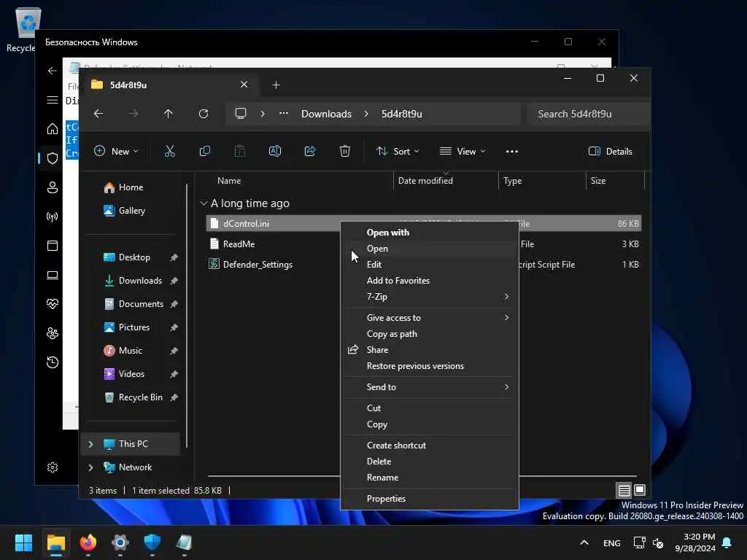Image resolution: width=747 pixels, height=560 pixels.
Task: Choose Delete in context menu
Action: pos(430,462)
